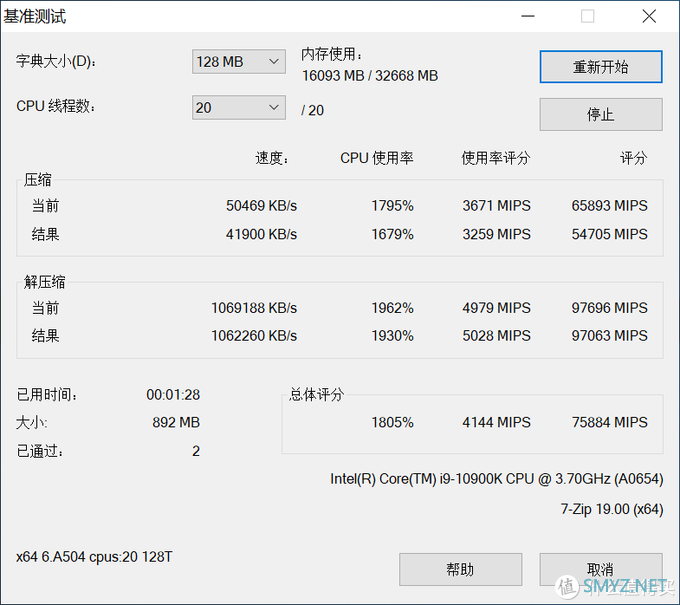Click overall CPU usage 1805%
The height and width of the screenshot is (605, 680).
392,422
